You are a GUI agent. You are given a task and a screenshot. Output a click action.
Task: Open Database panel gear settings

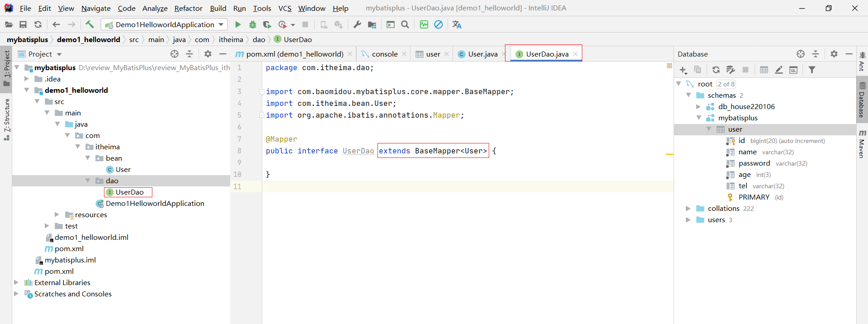(834, 54)
